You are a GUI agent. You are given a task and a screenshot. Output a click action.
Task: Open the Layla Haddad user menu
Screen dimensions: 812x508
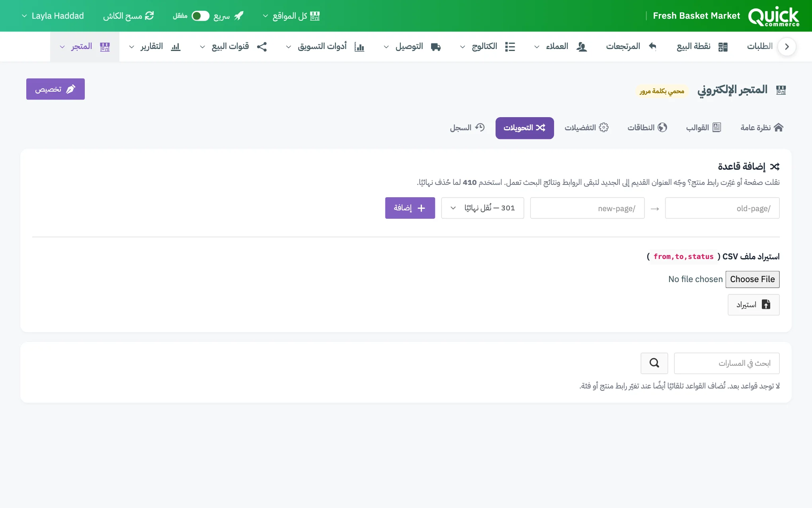tap(53, 16)
